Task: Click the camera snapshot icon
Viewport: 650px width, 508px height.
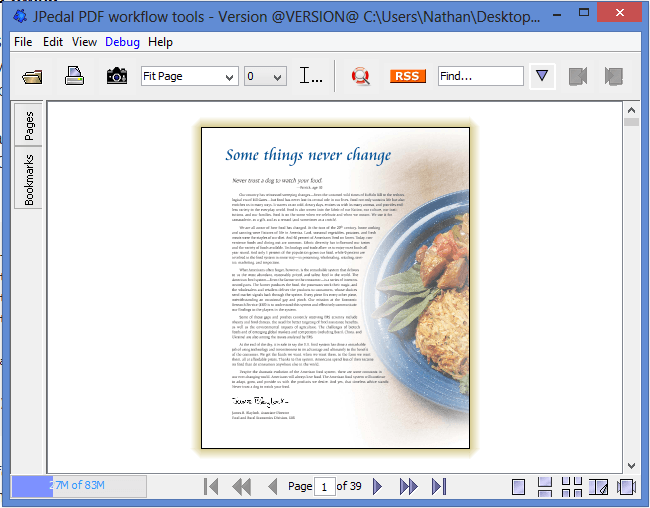Action: [x=117, y=76]
